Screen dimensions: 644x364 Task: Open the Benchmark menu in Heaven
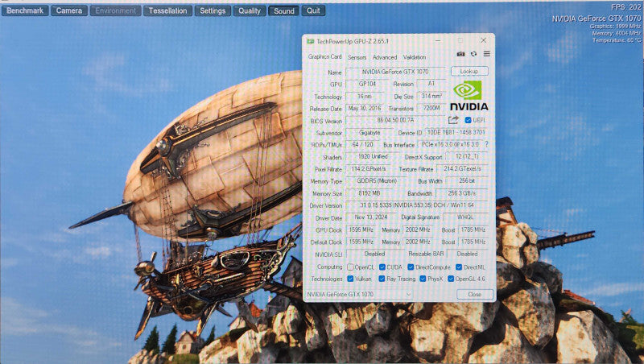coord(25,10)
